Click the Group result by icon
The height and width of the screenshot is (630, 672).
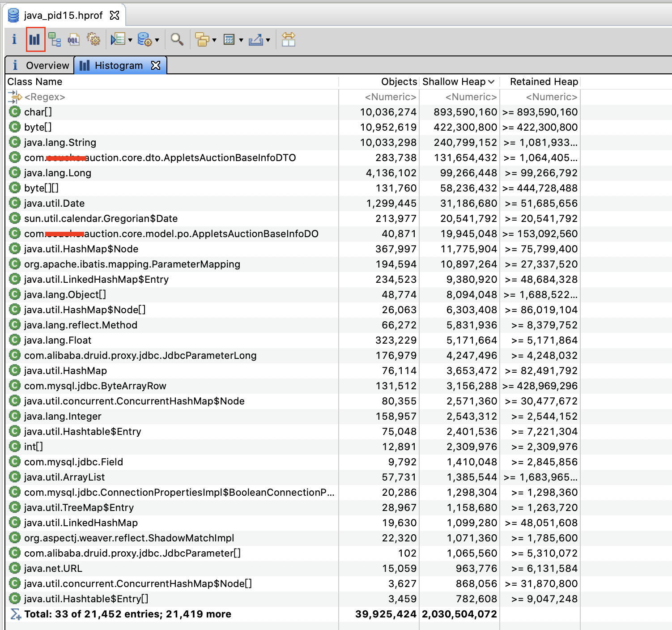click(202, 39)
